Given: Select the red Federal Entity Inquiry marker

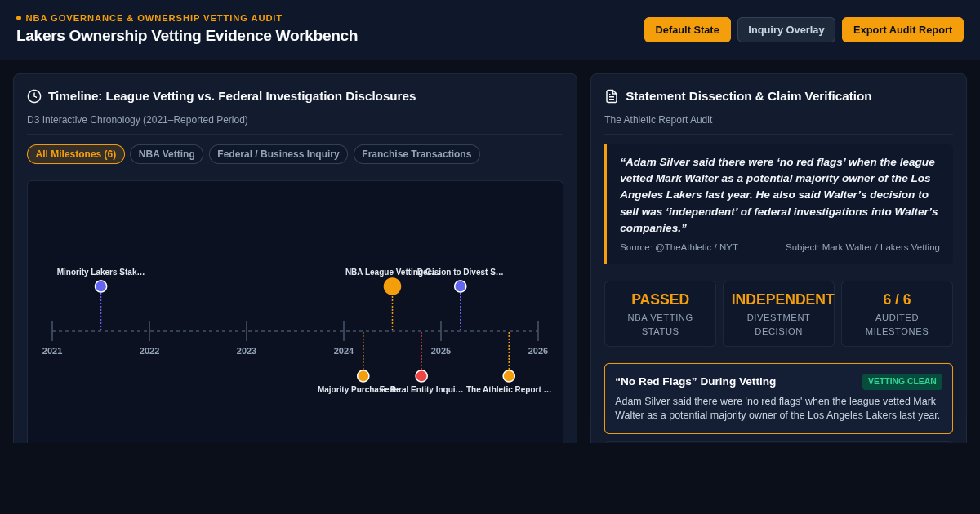Looking at the screenshot, I should click(421, 376).
